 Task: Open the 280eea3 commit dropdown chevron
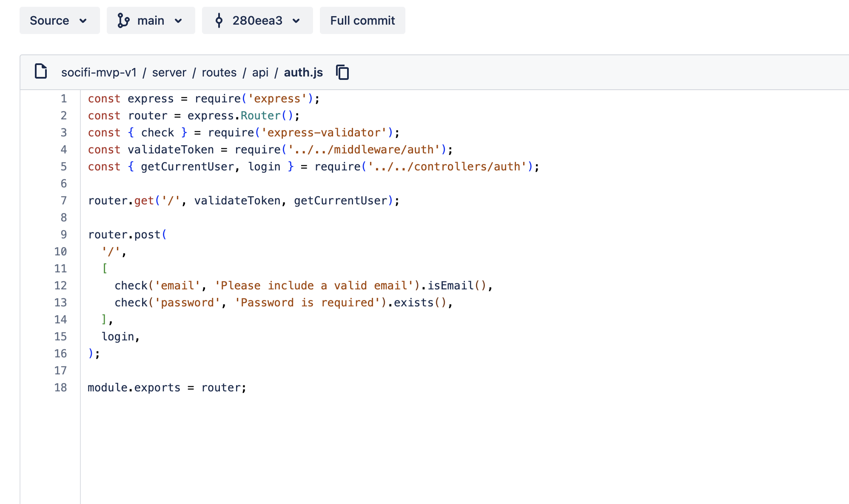(x=296, y=20)
